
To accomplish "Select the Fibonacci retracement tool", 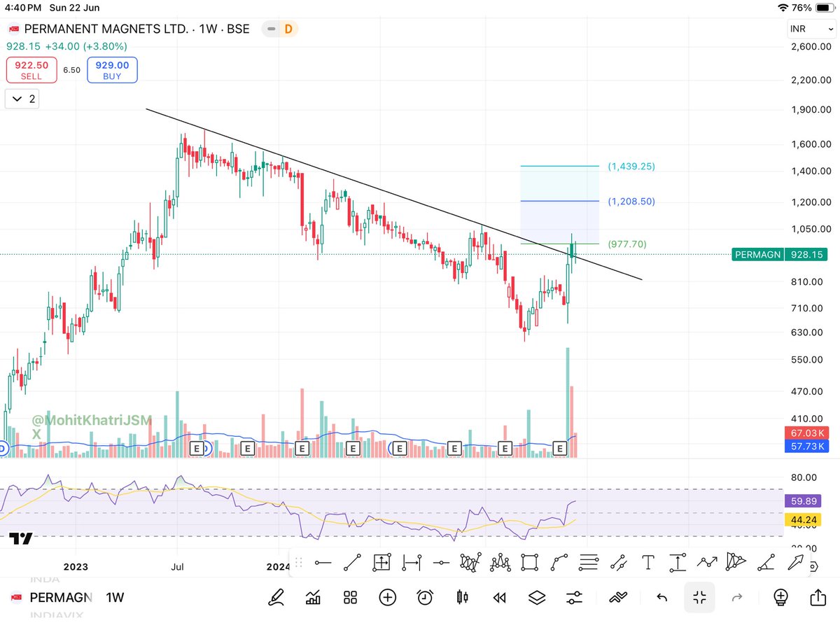I will [x=589, y=562].
